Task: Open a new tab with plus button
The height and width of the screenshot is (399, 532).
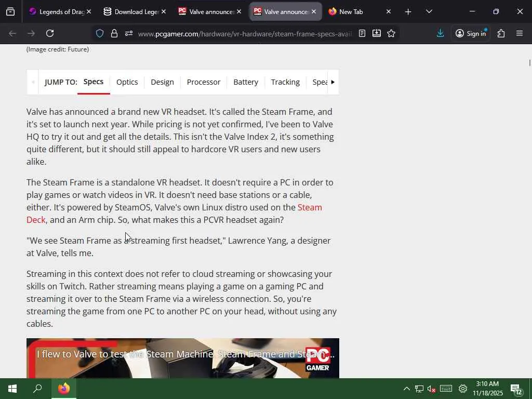Action: pyautogui.click(x=408, y=12)
